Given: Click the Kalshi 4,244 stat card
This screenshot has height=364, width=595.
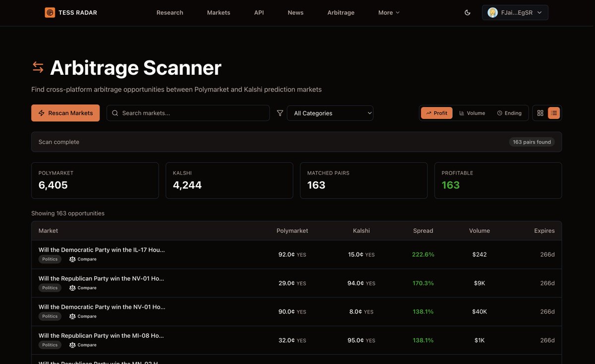Looking at the screenshot, I should 229,180.
